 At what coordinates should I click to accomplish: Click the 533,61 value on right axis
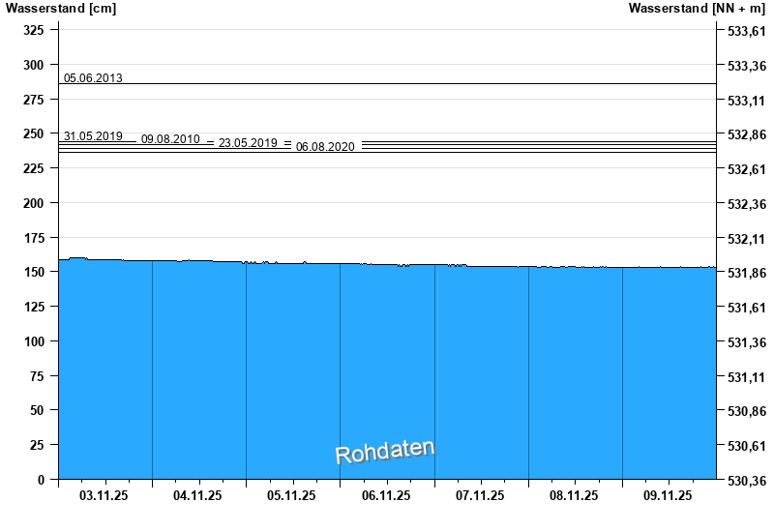coord(747,31)
